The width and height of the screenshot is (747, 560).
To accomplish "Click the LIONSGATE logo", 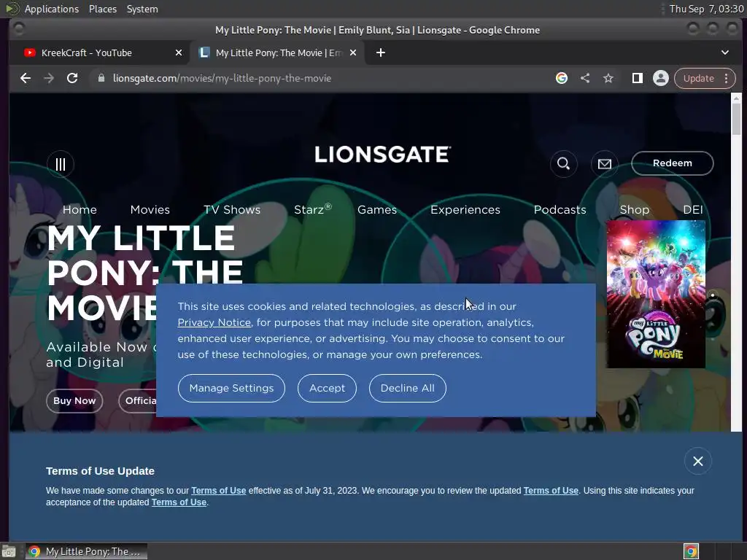I will coord(382,155).
